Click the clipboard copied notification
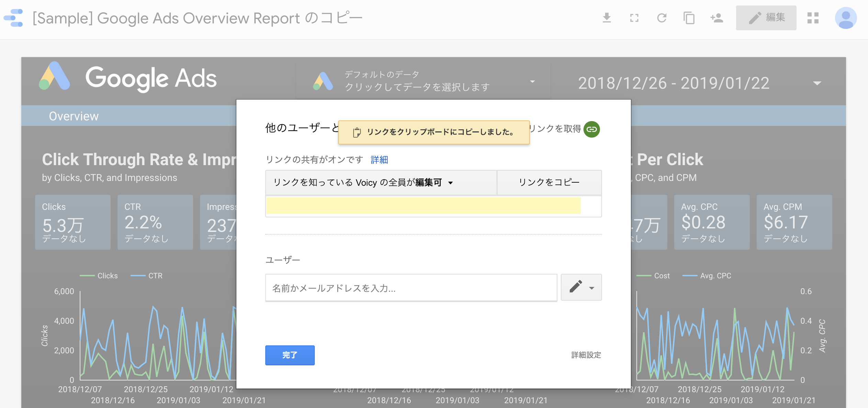This screenshot has width=868, height=408. pos(434,132)
